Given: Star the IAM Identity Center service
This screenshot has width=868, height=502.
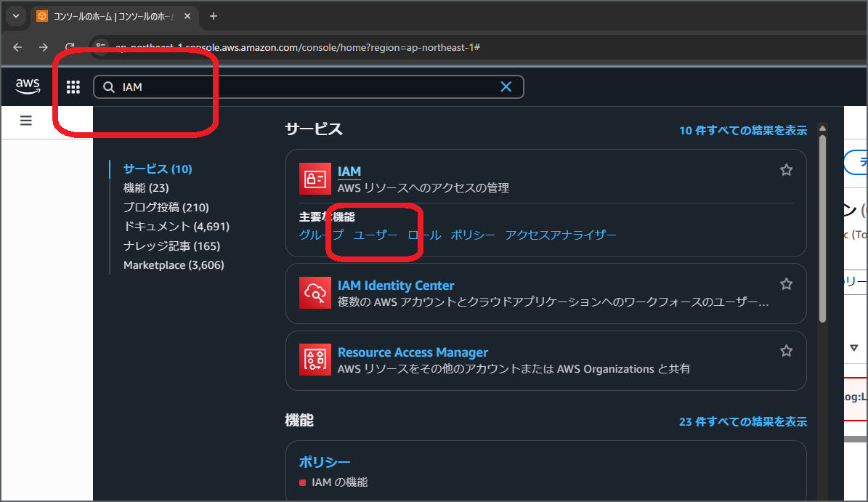Looking at the screenshot, I should (x=786, y=284).
